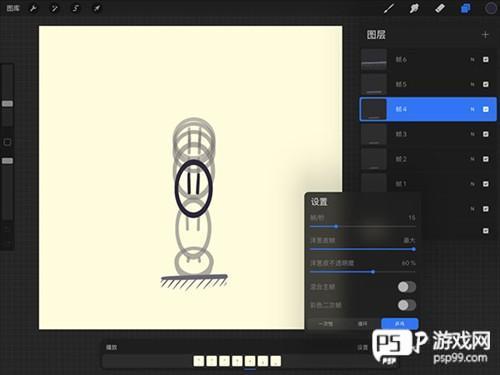Toggle the bottom background layer visibility checkbox
Image resolution: width=500 pixels, height=375 pixels.
[x=486, y=230]
